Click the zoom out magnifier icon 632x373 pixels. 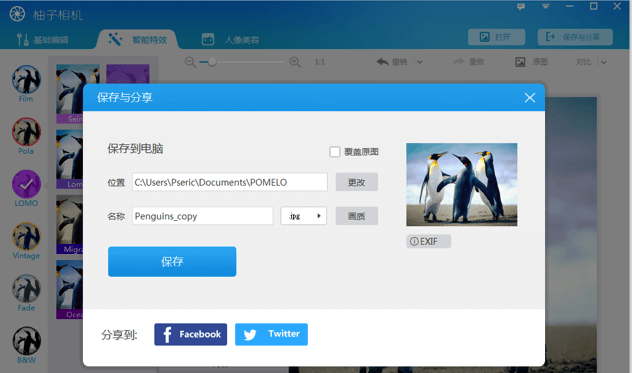coord(190,62)
